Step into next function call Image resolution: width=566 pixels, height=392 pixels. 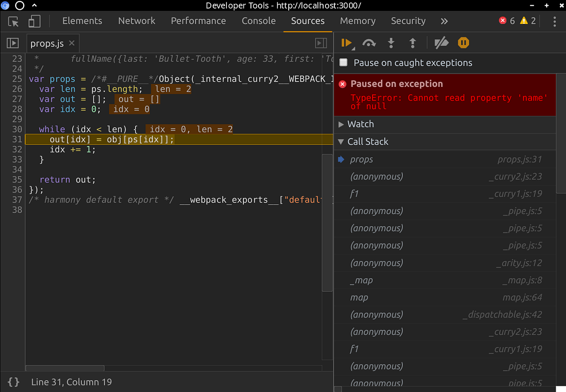click(391, 43)
